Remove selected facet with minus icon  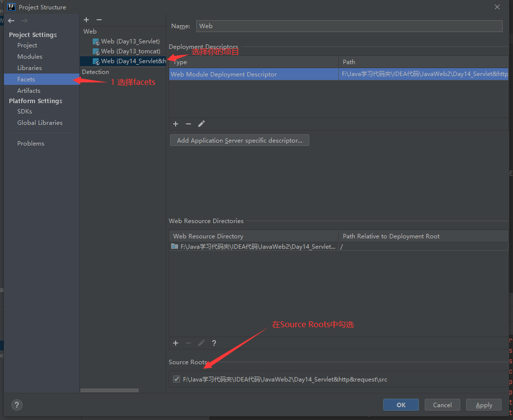pos(99,20)
